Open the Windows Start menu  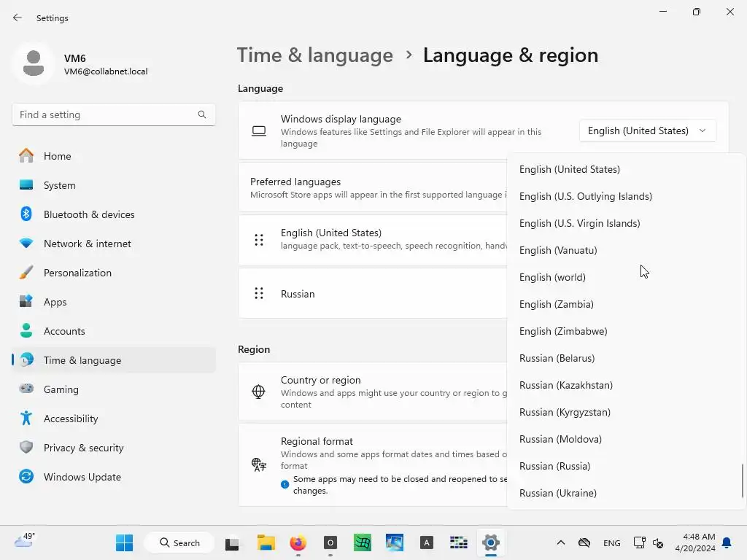(124, 542)
